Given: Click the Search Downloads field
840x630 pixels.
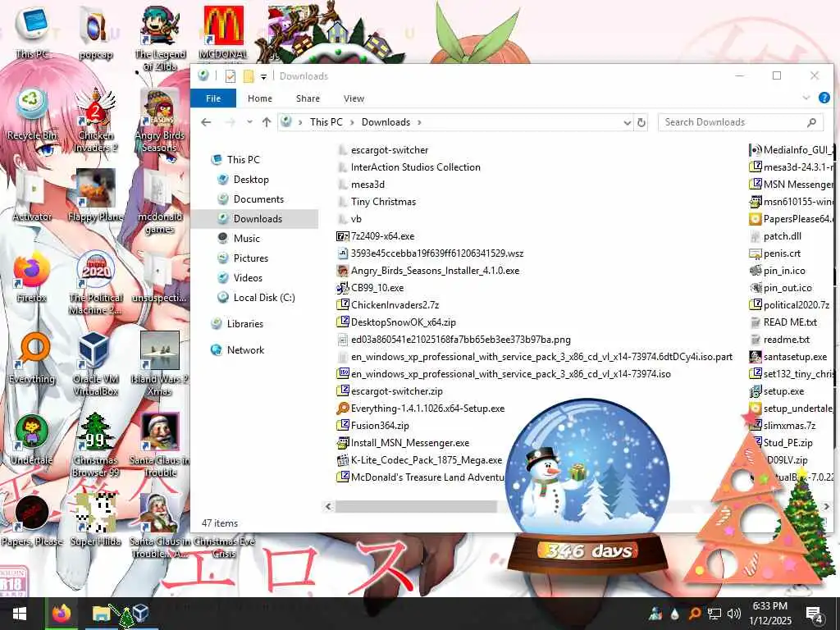Looking at the screenshot, I should [741, 122].
